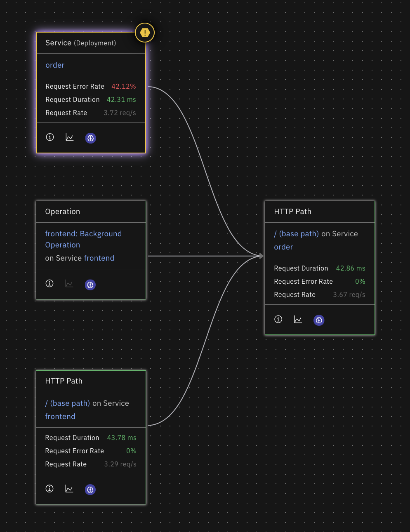This screenshot has width=410, height=532.
Task: Click the / (base path) link on Service frontend
Action: (67, 403)
